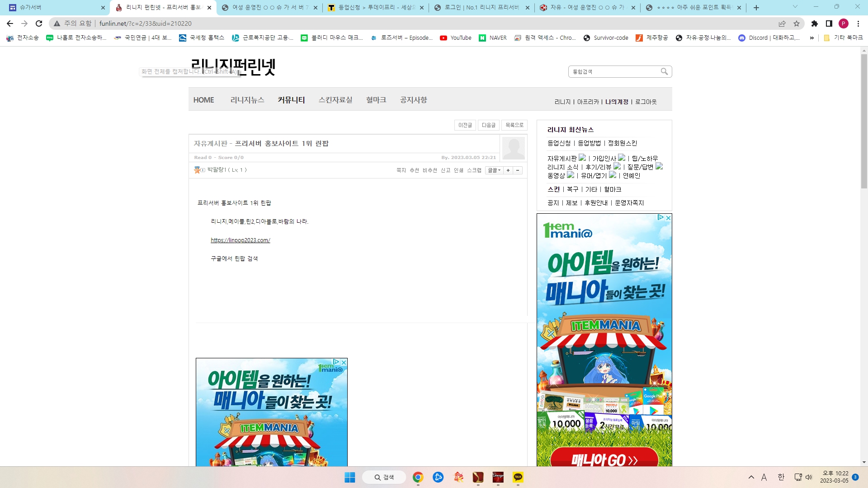This screenshot has width=868, height=488.
Task: Toggle the Korean 한 input mode indicator
Action: point(781,477)
